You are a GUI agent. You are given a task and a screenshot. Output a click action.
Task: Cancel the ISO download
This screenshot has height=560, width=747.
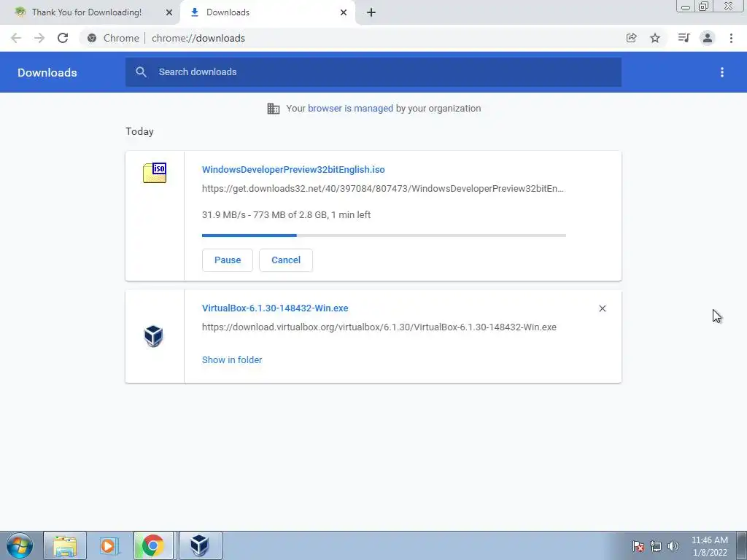point(286,260)
